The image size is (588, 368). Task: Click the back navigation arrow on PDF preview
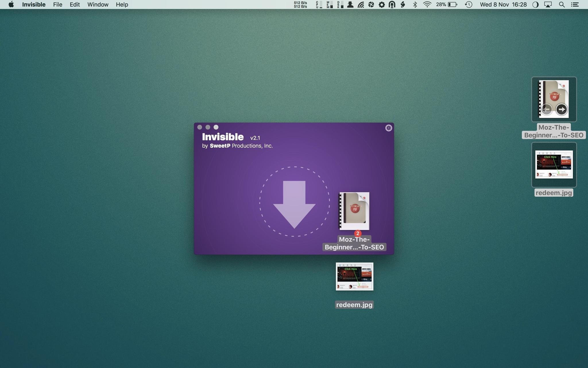tap(547, 109)
